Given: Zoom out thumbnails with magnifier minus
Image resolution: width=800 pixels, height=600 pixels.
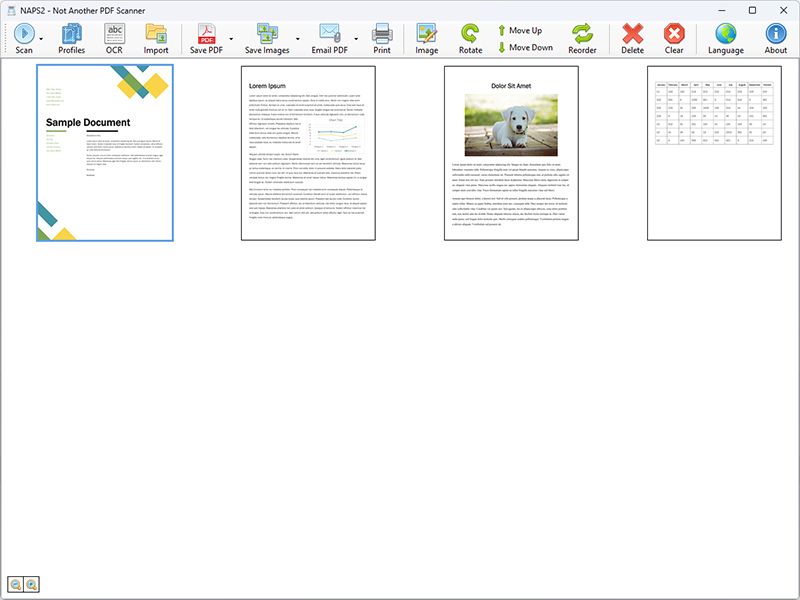Looking at the screenshot, I should tap(16, 584).
